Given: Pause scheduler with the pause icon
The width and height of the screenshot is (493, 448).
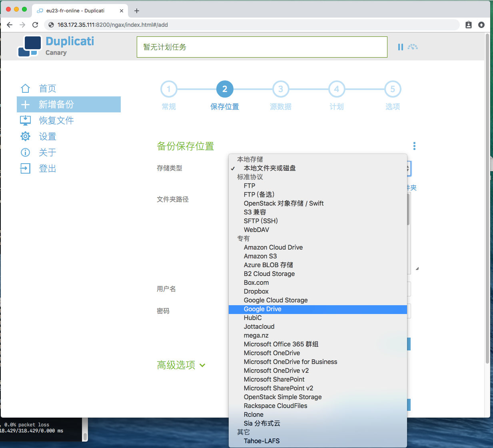Looking at the screenshot, I should point(400,47).
